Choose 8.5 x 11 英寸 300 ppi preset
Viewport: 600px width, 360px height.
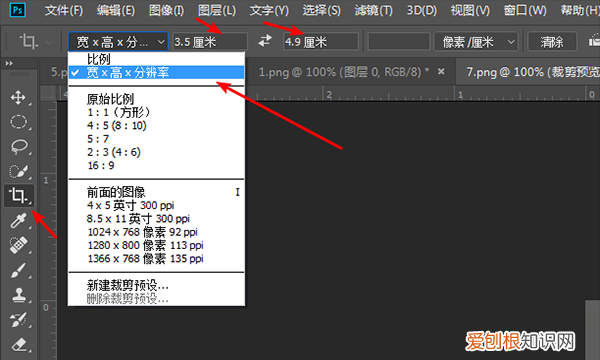tap(156, 219)
